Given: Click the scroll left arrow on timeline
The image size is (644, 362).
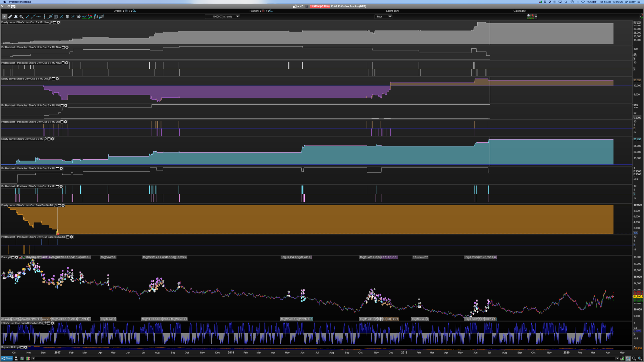Looking at the screenshot, I should click(x=33, y=358).
